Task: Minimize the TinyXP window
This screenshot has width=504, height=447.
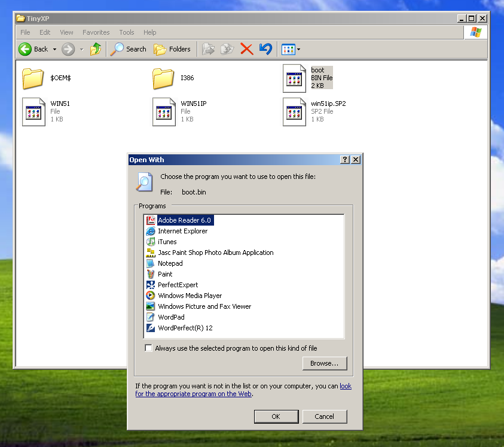Action: tap(462, 19)
